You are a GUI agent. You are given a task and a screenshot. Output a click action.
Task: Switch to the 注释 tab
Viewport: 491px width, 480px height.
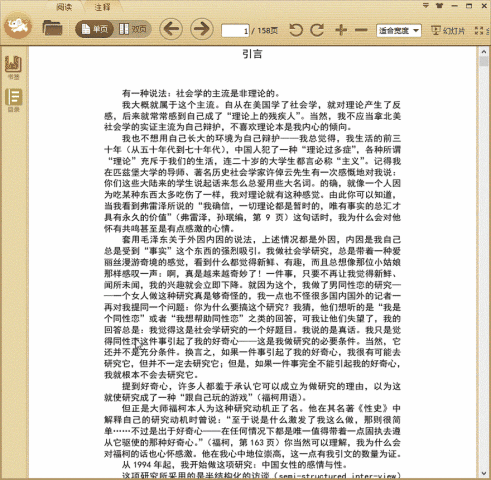point(102,7)
